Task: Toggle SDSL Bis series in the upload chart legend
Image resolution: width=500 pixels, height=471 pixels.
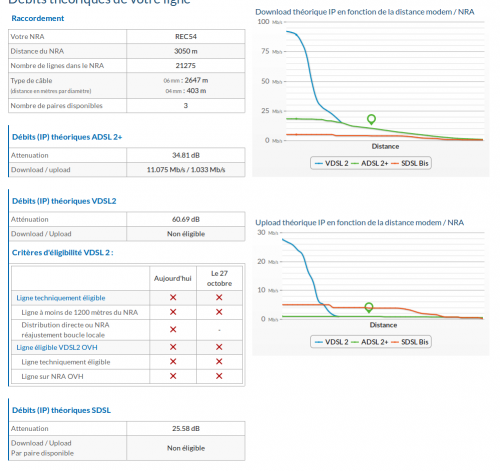Action: point(410,342)
